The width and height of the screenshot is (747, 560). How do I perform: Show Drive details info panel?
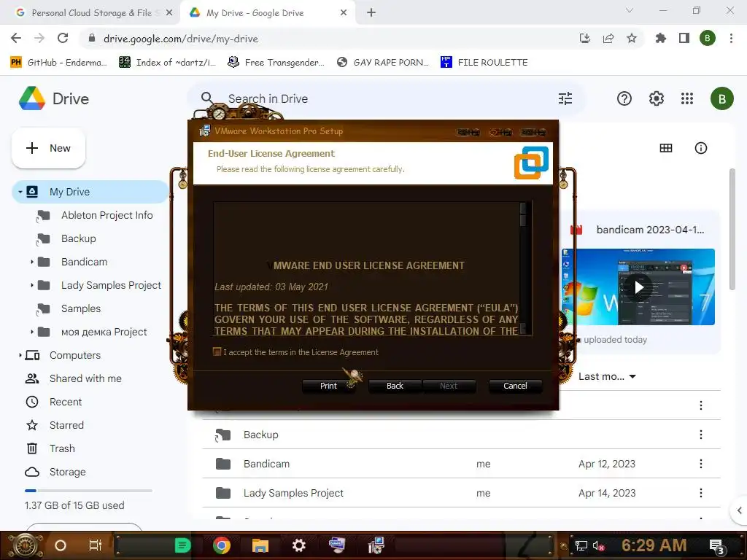point(700,148)
